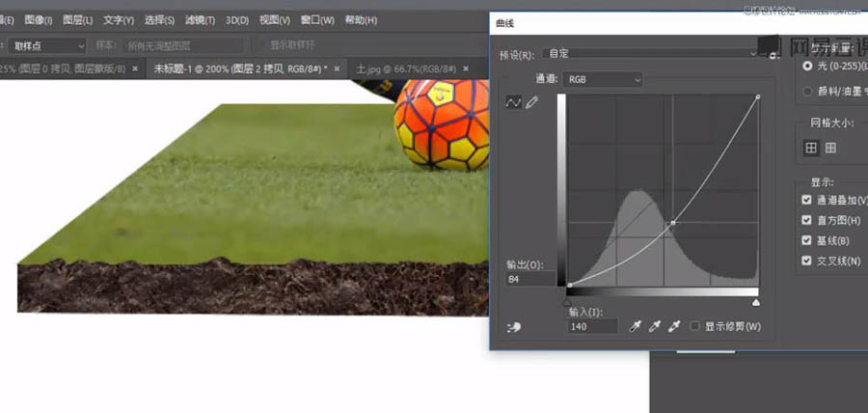The height and width of the screenshot is (413, 868).
Task: Enable the 显示修剪 (show clipping) checkbox
Action: click(x=694, y=327)
